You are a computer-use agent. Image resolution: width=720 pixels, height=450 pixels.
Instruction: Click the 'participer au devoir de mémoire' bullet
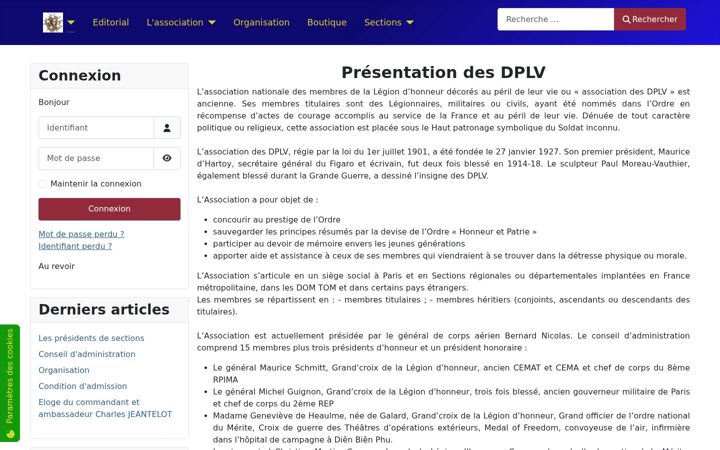pyautogui.click(x=339, y=243)
